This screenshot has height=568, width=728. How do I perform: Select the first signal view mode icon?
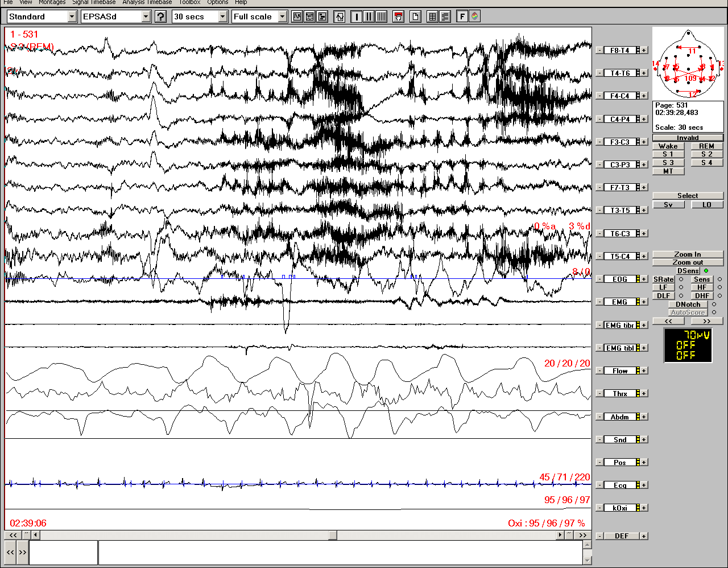[x=297, y=17]
